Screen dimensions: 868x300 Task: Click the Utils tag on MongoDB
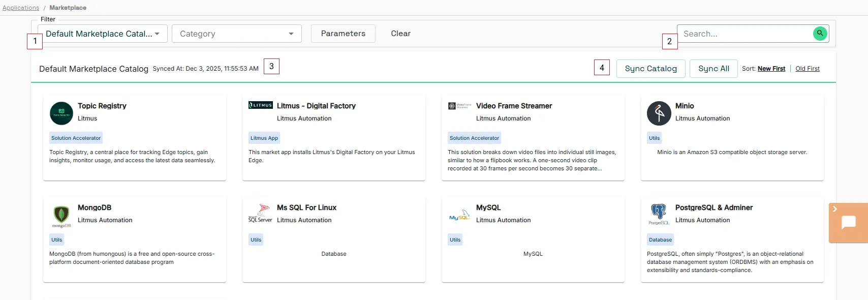(57, 239)
